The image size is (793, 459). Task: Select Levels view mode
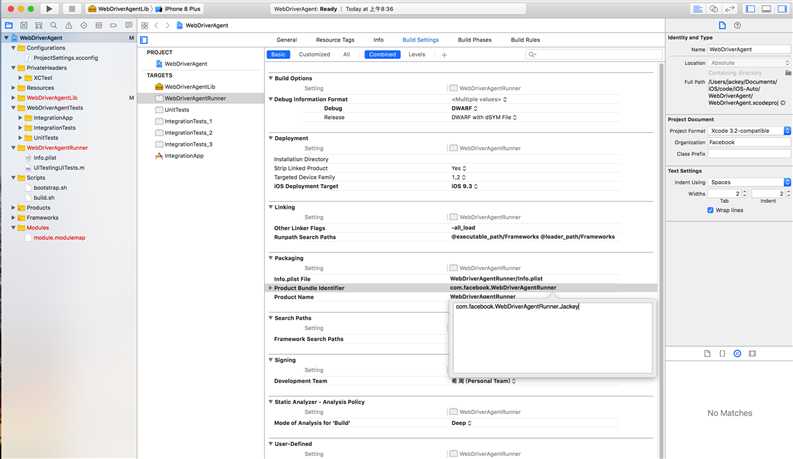[417, 55]
